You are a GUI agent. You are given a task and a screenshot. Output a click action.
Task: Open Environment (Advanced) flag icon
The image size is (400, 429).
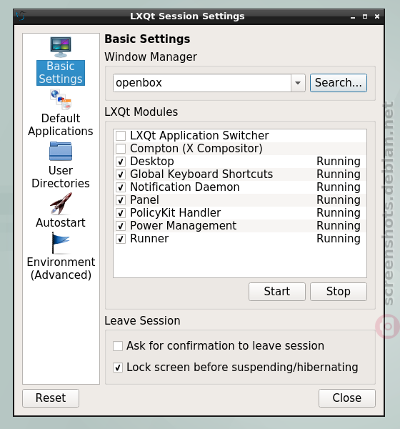point(60,243)
